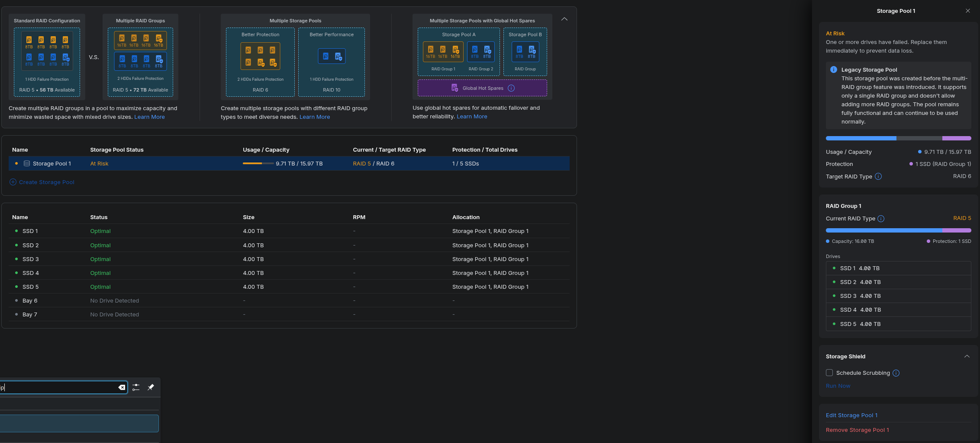Viewport: 980px width, 443px height.
Task: Enable the Schedule Scrubbing checkbox
Action: pyautogui.click(x=829, y=373)
